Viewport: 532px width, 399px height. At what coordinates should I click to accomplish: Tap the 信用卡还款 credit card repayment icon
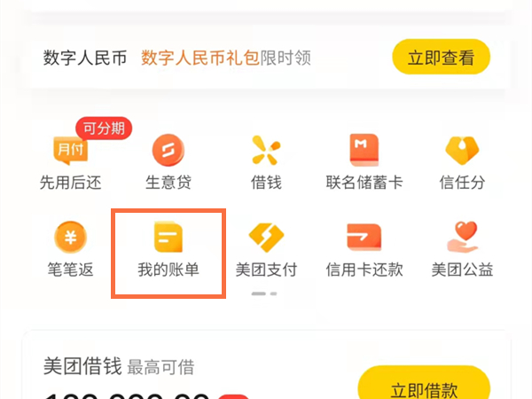click(x=364, y=237)
